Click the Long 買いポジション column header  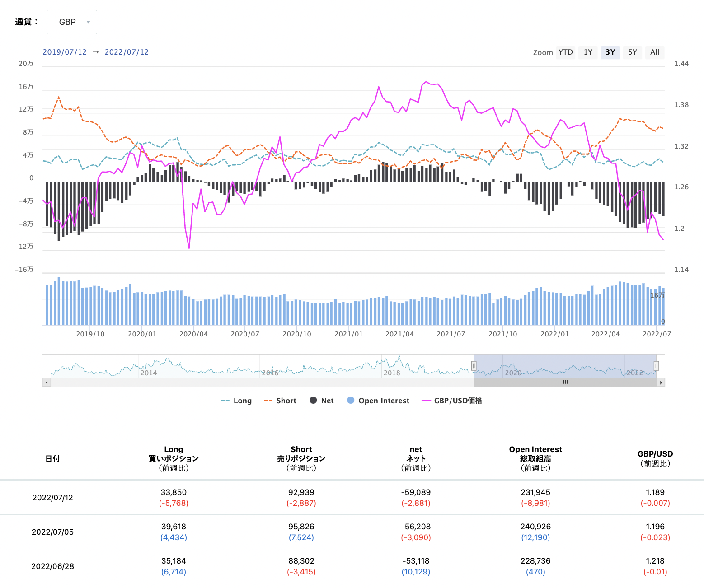click(x=174, y=458)
